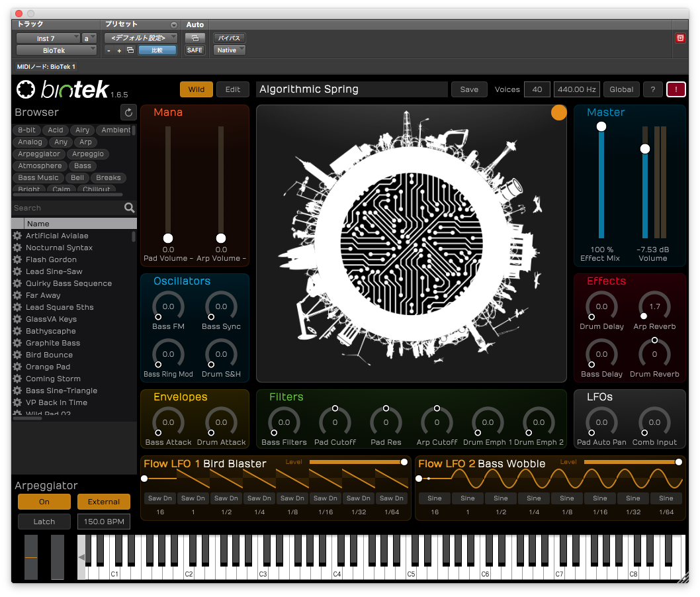The width and height of the screenshot is (700, 597).
Task: Filter presets by the Acid tag
Action: 56,130
